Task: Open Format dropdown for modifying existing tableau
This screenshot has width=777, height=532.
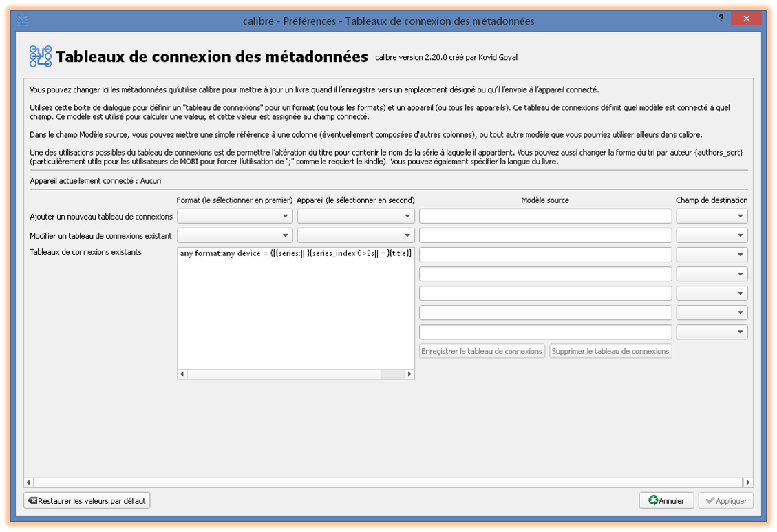Action: coord(235,235)
